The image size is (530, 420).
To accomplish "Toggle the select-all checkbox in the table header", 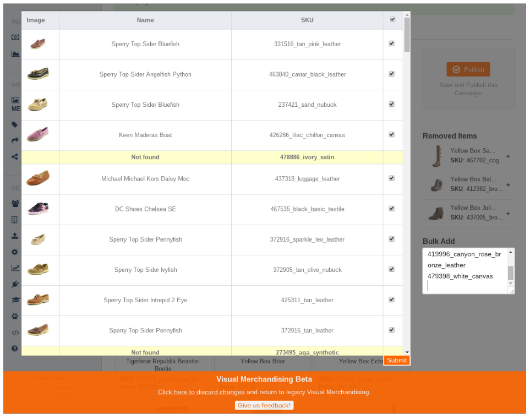I will [x=392, y=19].
